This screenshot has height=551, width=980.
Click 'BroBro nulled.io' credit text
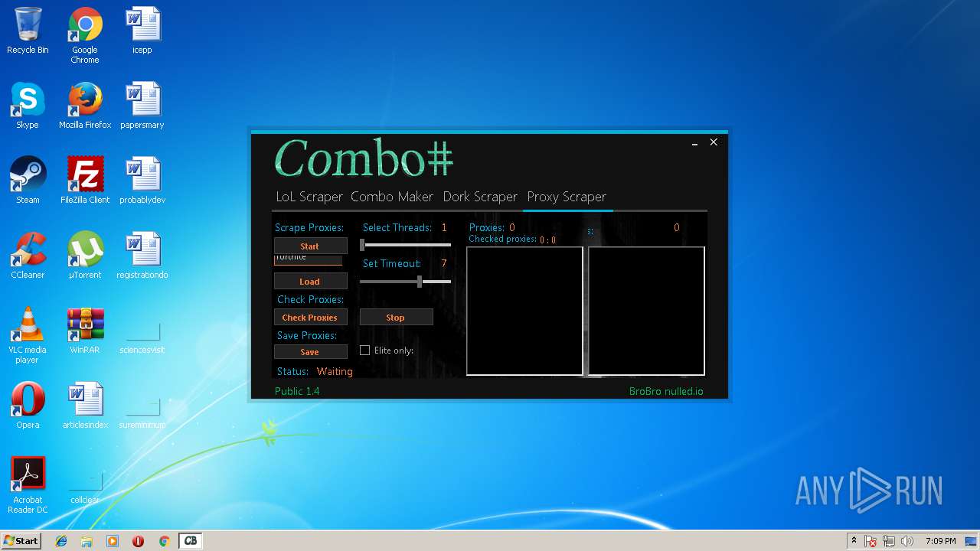pyautogui.click(x=666, y=391)
